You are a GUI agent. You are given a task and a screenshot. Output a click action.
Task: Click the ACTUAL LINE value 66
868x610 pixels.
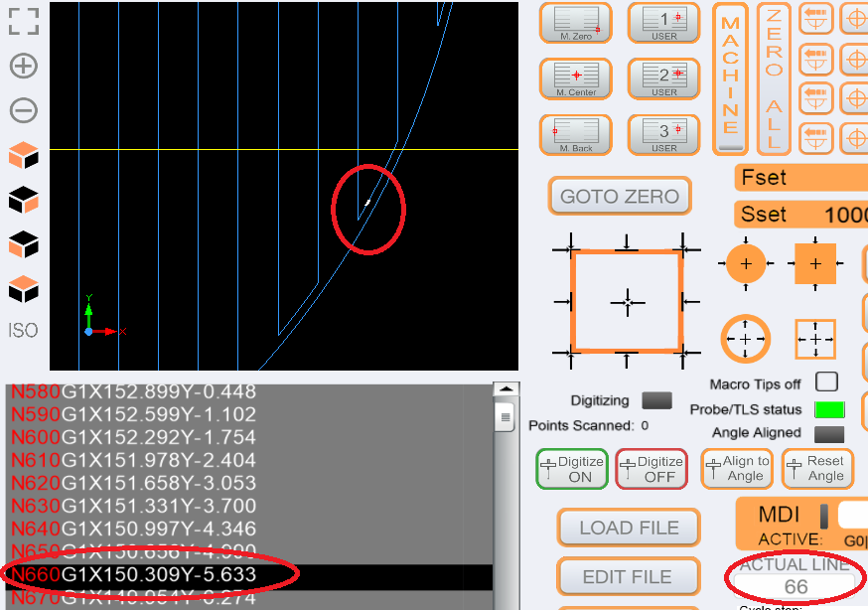point(795,587)
